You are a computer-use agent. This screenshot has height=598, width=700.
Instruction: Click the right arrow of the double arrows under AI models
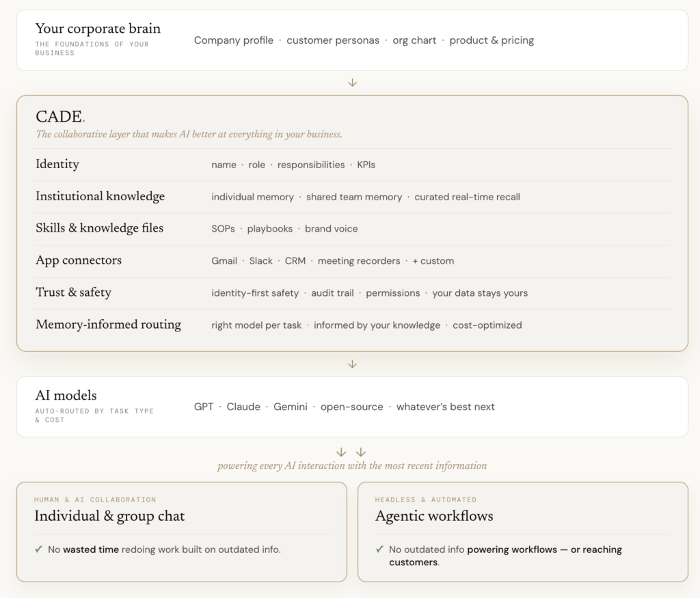[x=361, y=452]
